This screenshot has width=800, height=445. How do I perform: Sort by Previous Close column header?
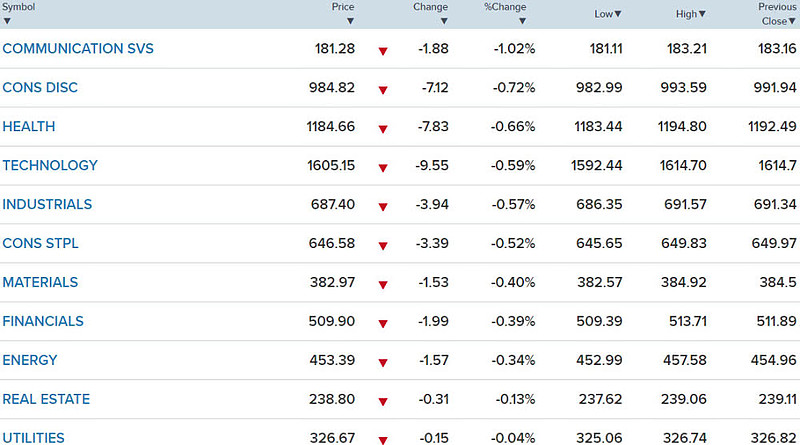(x=777, y=13)
